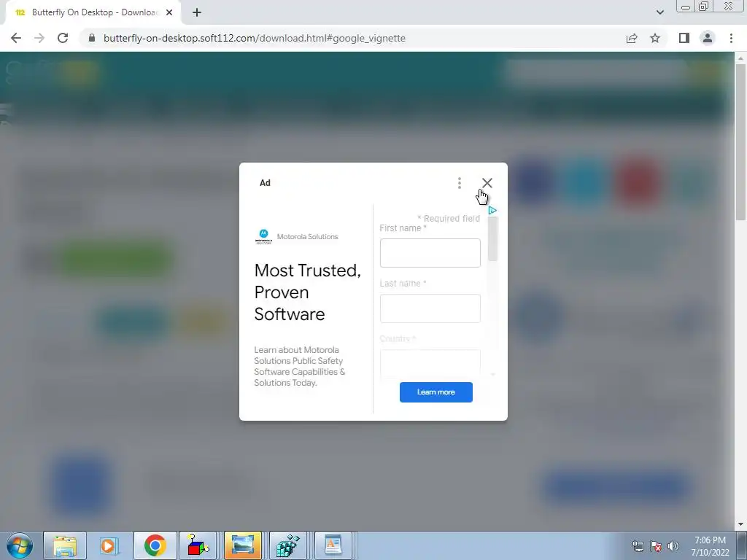The height and width of the screenshot is (560, 747).
Task: Open the Windows Start menu
Action: click(x=19, y=545)
